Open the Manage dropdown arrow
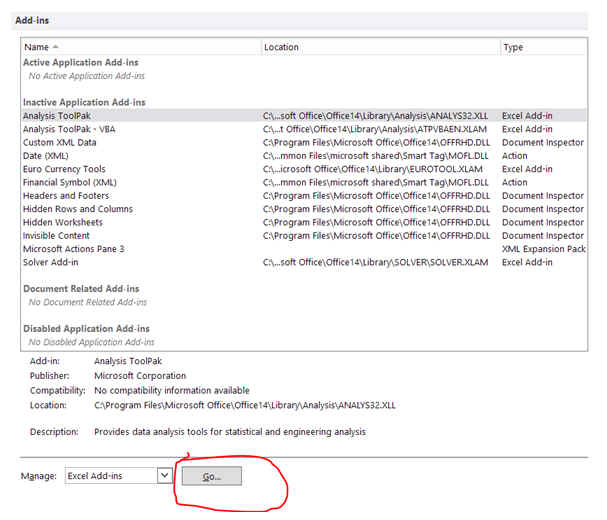 click(x=165, y=476)
